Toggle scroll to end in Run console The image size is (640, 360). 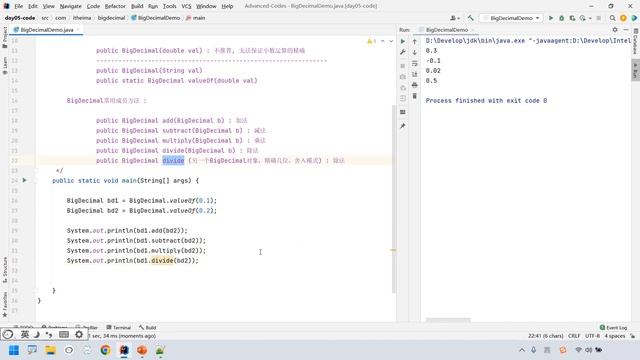(415, 74)
